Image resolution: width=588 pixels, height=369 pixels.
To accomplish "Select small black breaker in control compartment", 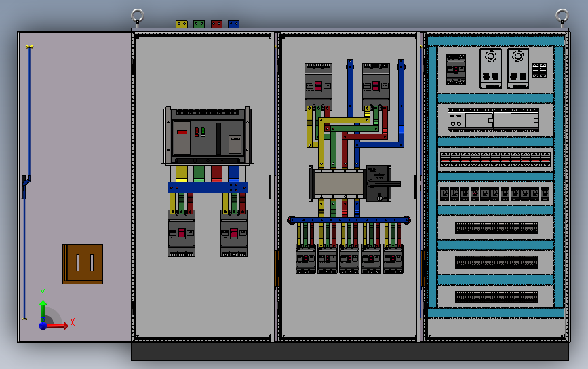I will (456, 69).
